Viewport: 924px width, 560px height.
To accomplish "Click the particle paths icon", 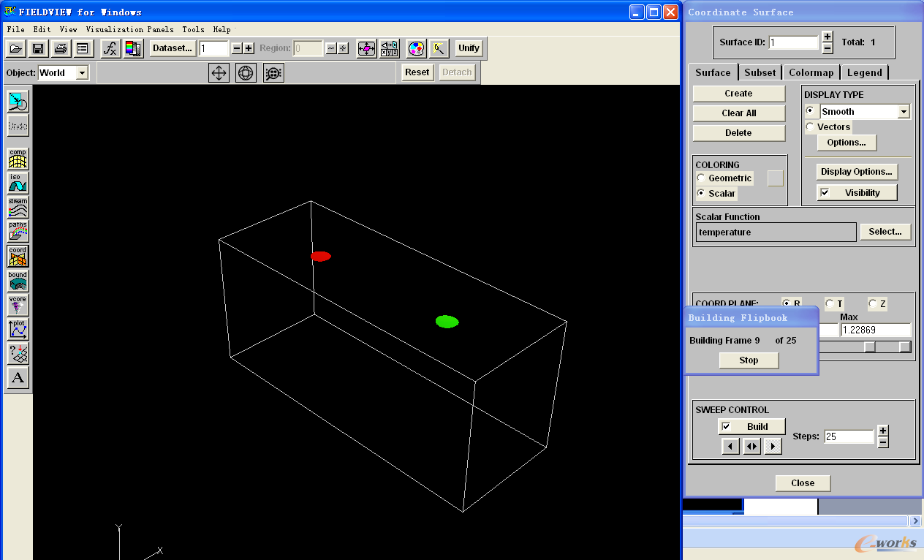I will pos(18,232).
